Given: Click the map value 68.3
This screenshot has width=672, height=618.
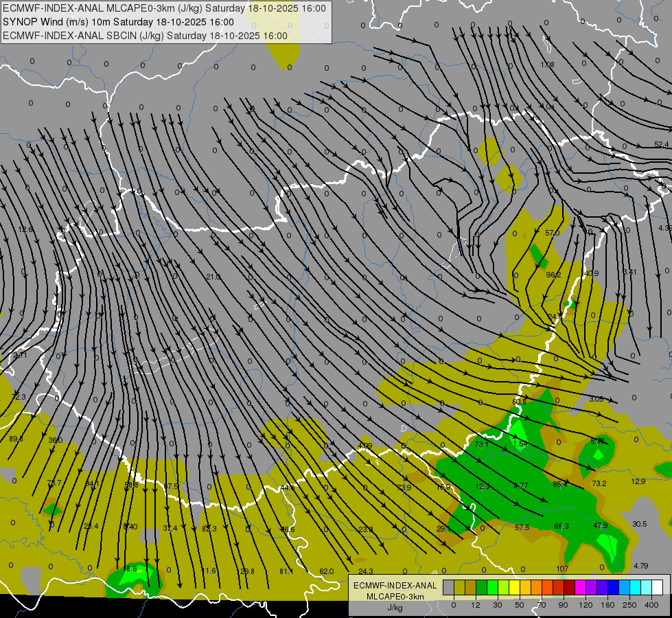Looking at the screenshot, I should pyautogui.click(x=561, y=526).
